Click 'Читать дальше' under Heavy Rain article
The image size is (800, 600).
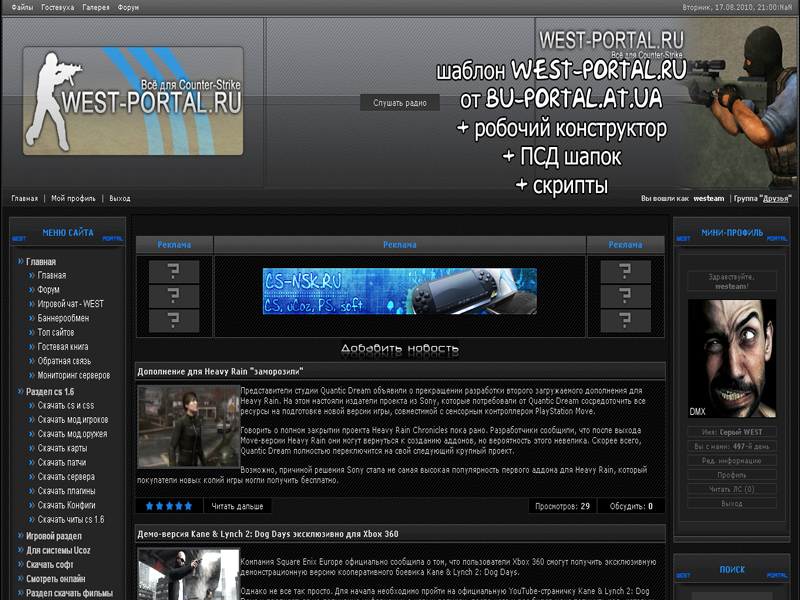[237, 506]
